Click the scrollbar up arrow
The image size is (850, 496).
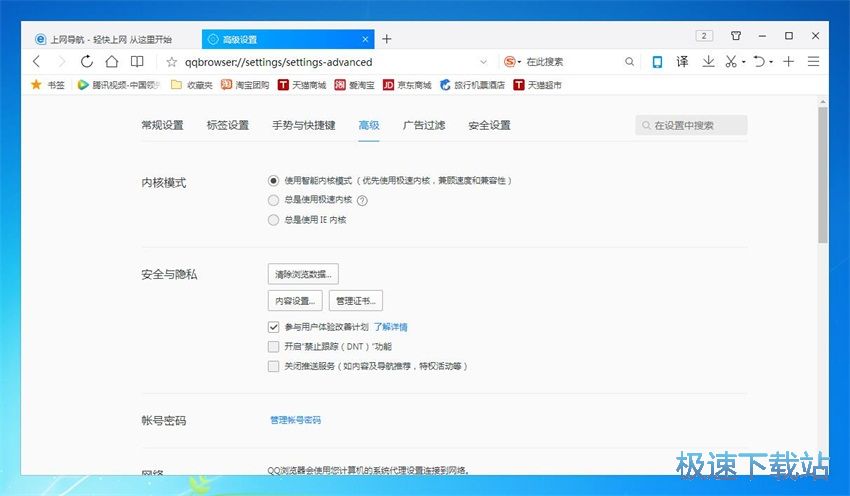(x=823, y=101)
